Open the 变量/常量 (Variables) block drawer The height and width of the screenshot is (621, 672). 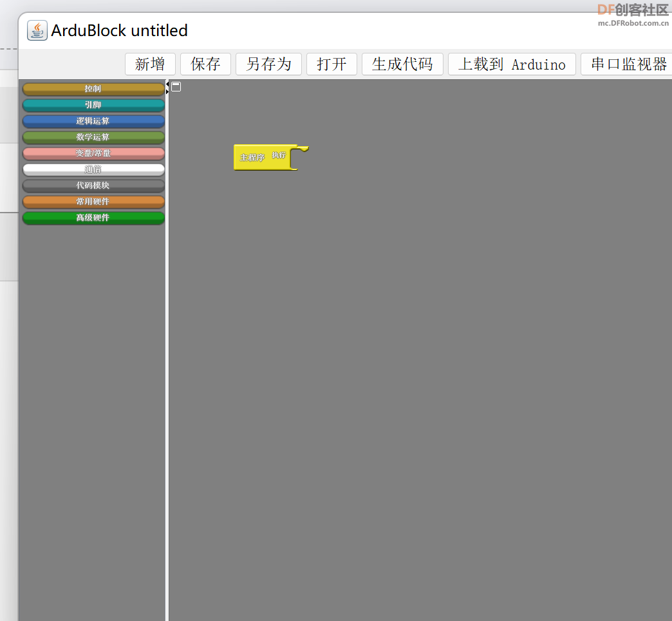click(x=93, y=153)
